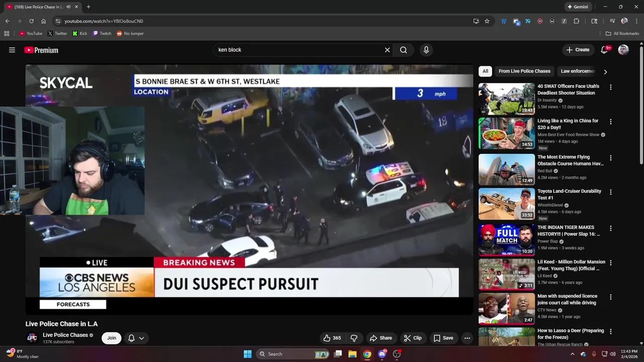Open Discord from the taskbar
Screen dimensions: 644x362
pyautogui.click(x=382, y=354)
